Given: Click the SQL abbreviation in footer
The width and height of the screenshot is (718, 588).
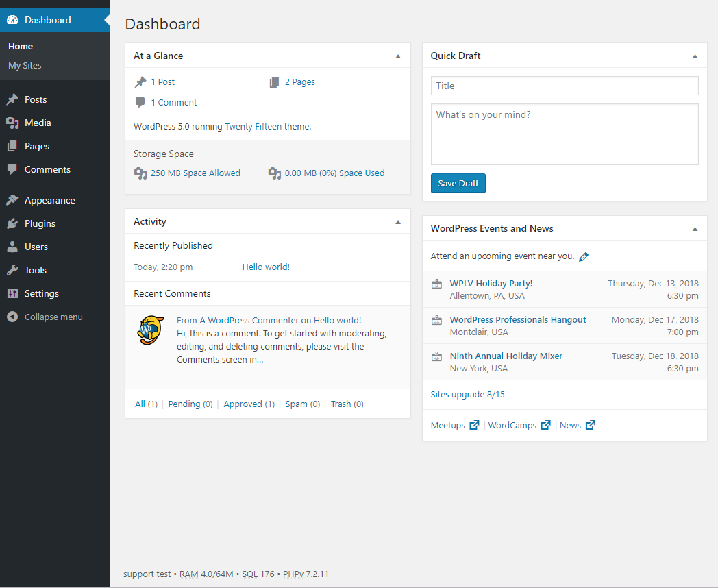Looking at the screenshot, I should [x=249, y=574].
